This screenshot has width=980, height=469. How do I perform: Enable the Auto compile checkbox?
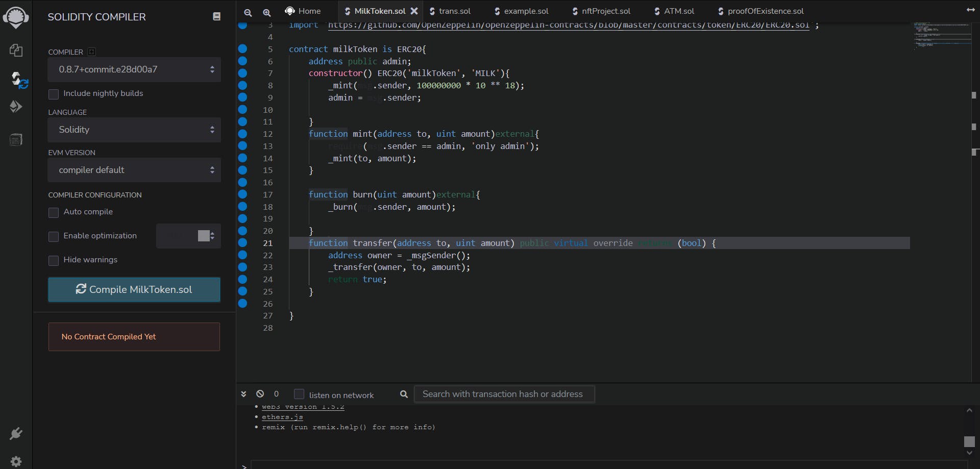[54, 212]
